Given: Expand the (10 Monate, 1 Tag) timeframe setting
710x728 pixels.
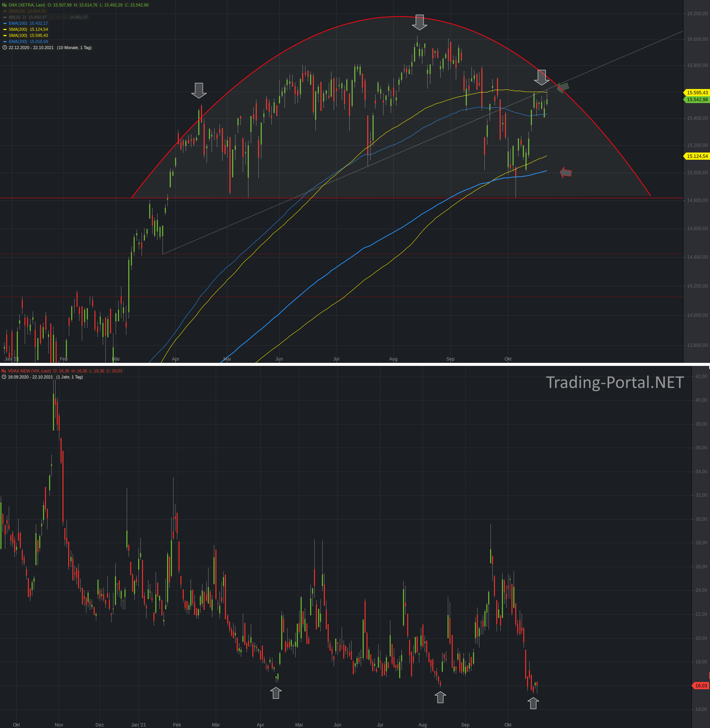Looking at the screenshot, I should (74, 48).
